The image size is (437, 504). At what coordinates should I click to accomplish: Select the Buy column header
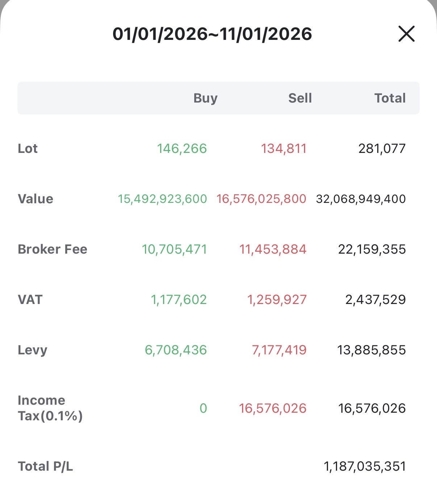tap(205, 98)
